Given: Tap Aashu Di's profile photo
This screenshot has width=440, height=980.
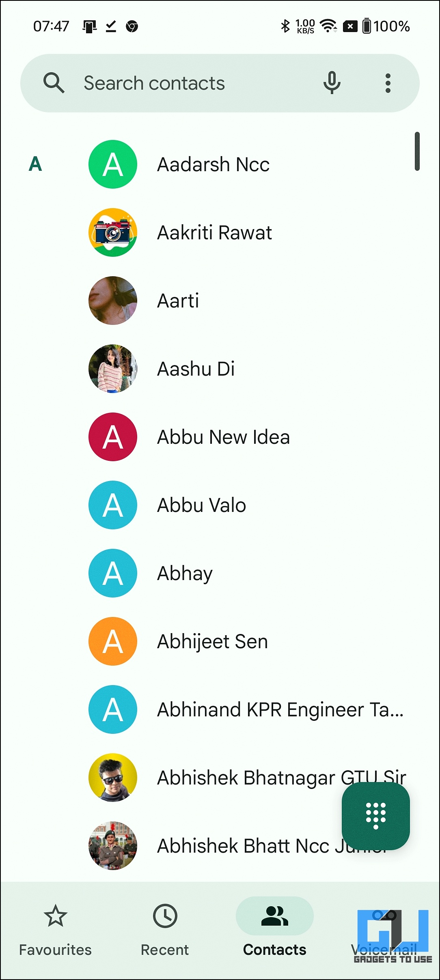Looking at the screenshot, I should click(x=113, y=369).
